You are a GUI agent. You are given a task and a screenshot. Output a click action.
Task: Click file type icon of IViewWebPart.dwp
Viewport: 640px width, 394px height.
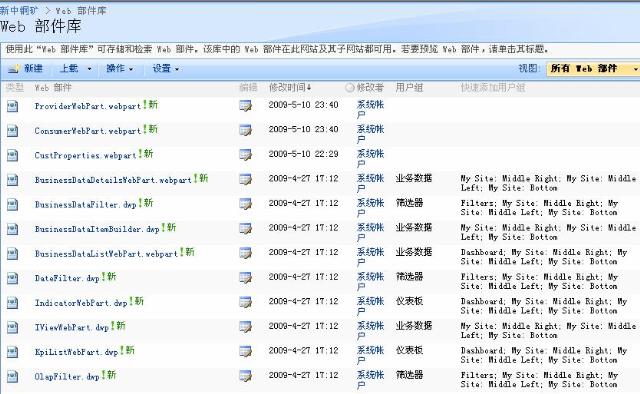(x=13, y=327)
